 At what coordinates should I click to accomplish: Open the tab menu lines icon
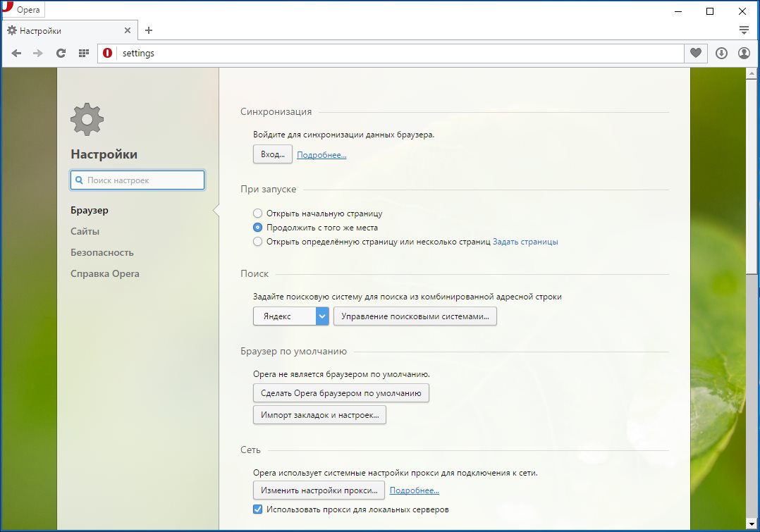click(744, 30)
